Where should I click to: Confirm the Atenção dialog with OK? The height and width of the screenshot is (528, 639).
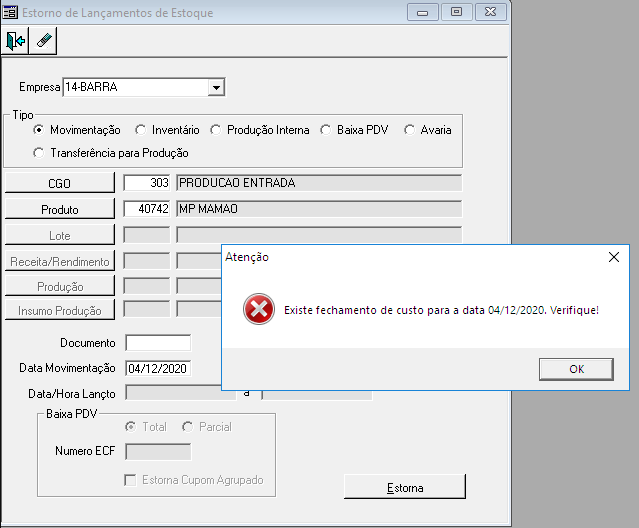coord(576,369)
